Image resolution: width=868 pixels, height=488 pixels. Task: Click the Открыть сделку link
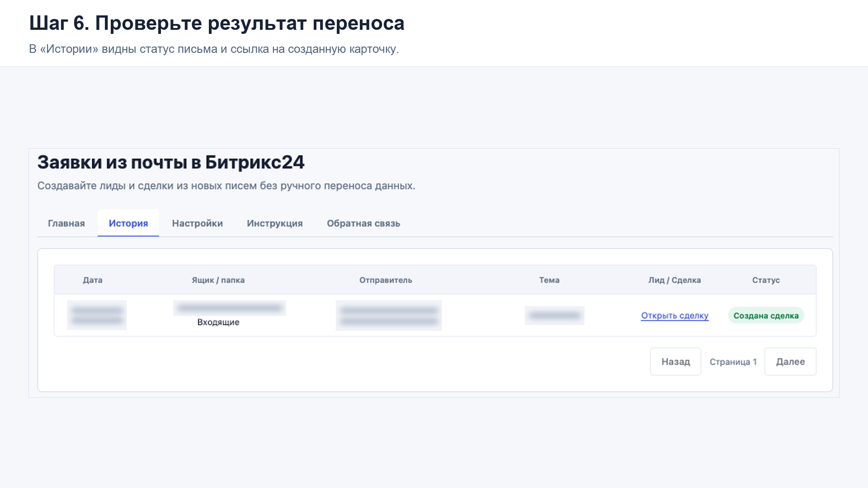coord(675,315)
